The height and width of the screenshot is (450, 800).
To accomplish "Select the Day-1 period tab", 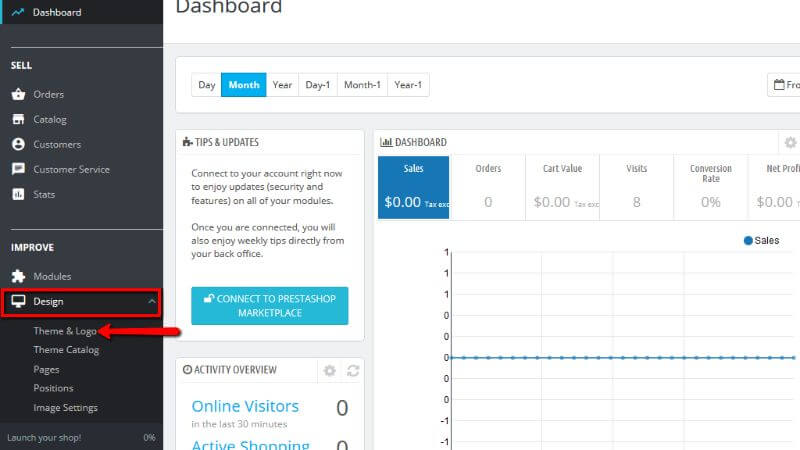I will (x=318, y=85).
